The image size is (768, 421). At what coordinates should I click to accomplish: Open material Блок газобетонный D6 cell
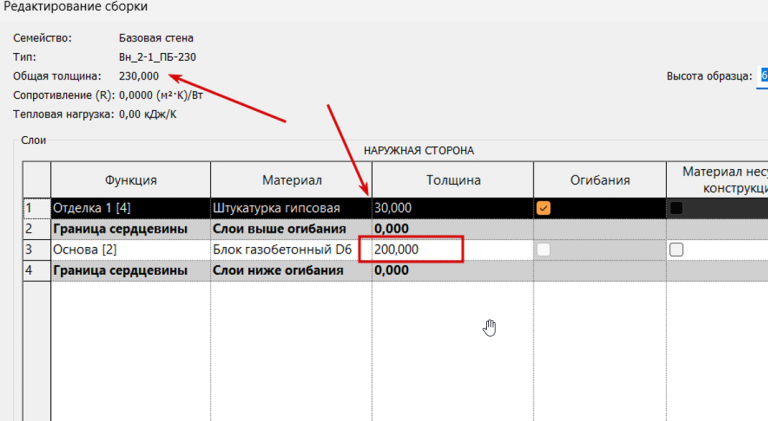pos(291,250)
